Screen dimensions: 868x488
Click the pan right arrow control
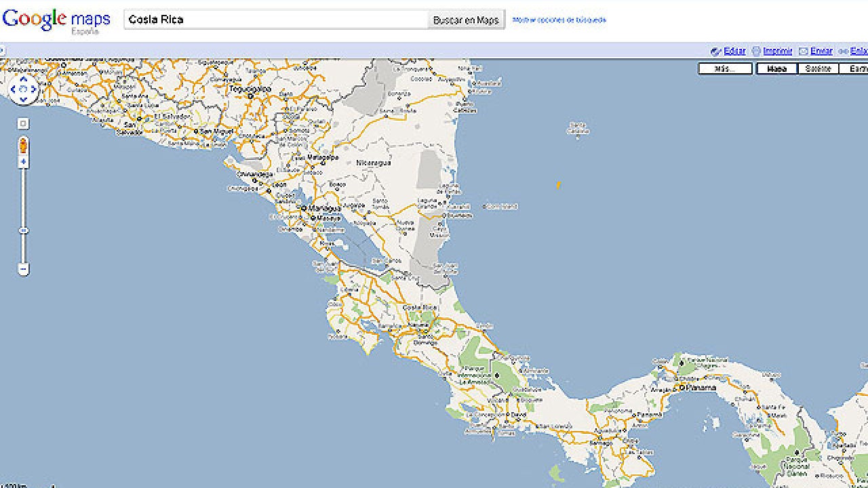[x=34, y=89]
